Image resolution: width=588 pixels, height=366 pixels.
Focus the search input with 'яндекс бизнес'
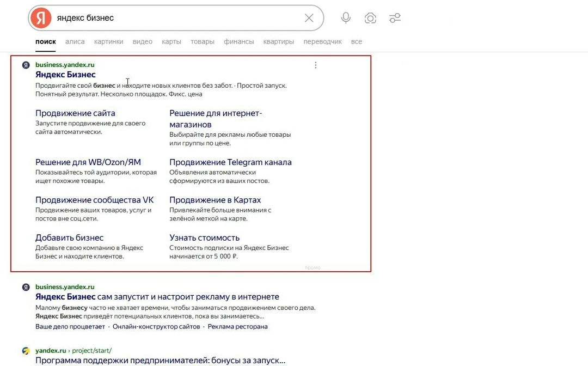[176, 18]
